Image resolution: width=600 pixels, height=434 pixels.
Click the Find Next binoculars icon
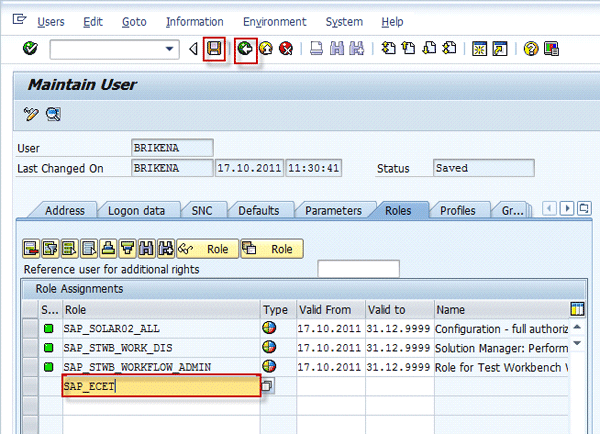(x=357, y=49)
